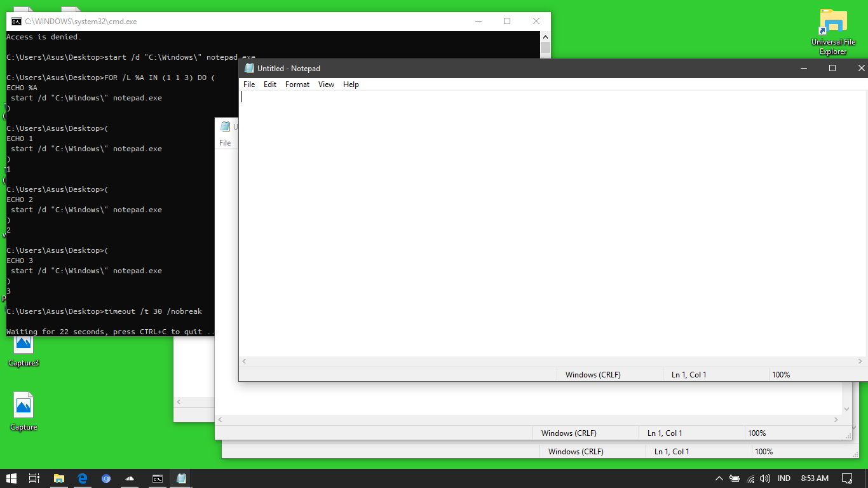The image size is (868, 488).
Task: Open the volume speaker tray icon
Action: pos(765,478)
